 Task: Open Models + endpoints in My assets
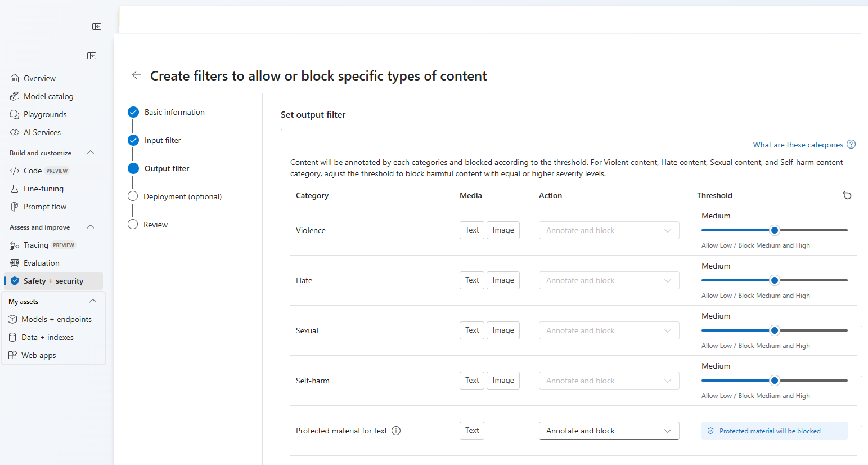[56, 319]
